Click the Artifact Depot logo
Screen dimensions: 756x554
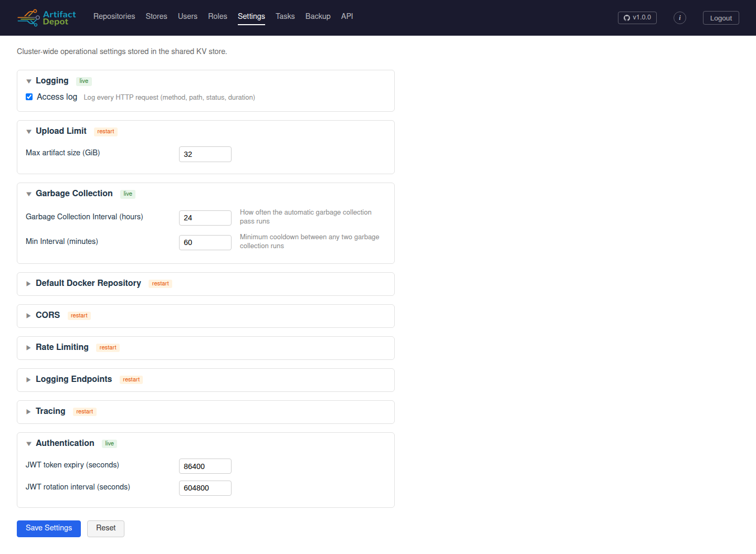(46, 18)
